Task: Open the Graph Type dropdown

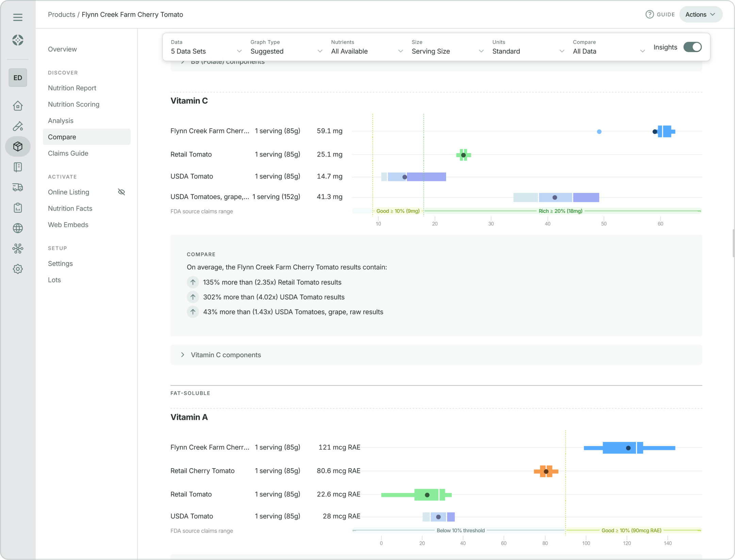Action: (x=286, y=51)
